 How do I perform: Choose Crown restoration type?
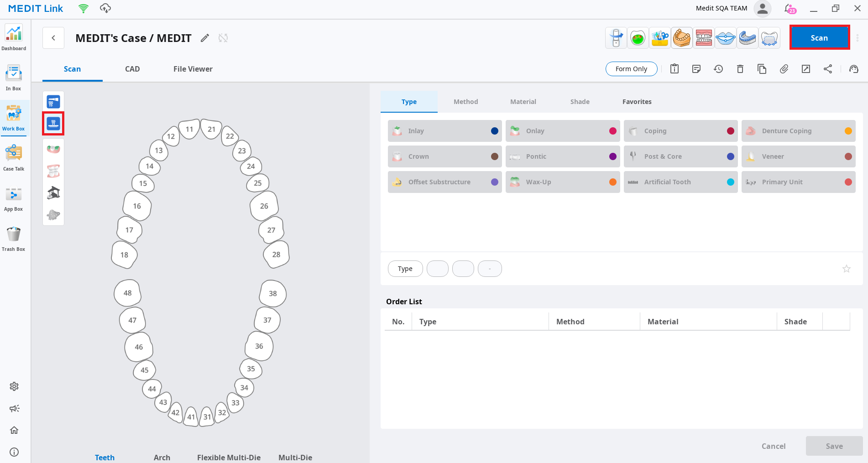click(x=445, y=156)
